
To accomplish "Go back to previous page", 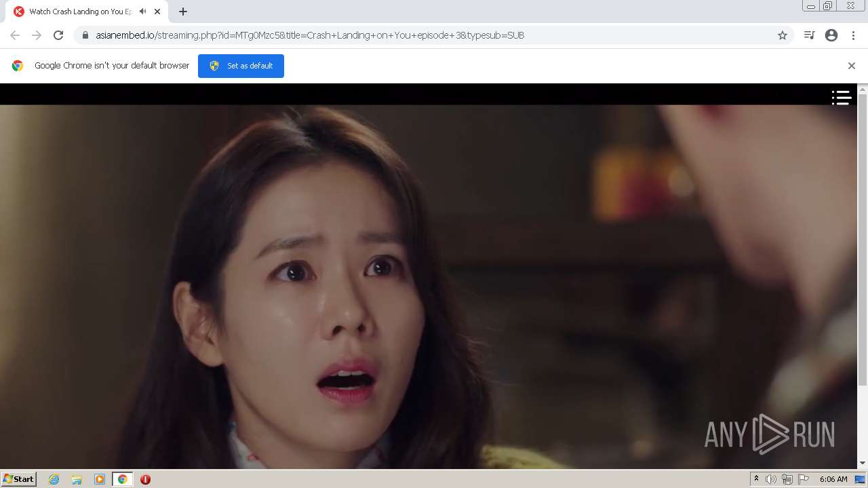I will pyautogui.click(x=15, y=35).
